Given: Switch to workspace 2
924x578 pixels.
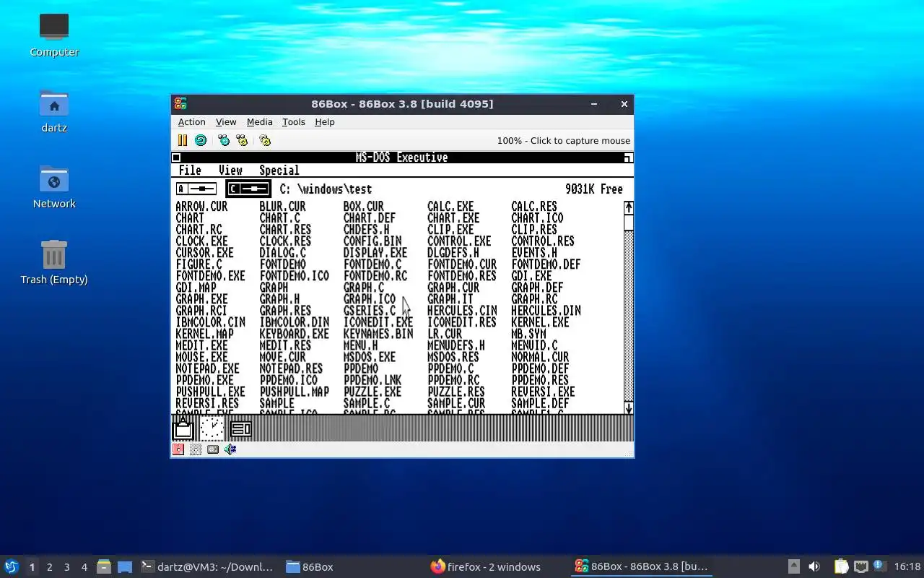Looking at the screenshot, I should [x=49, y=566].
